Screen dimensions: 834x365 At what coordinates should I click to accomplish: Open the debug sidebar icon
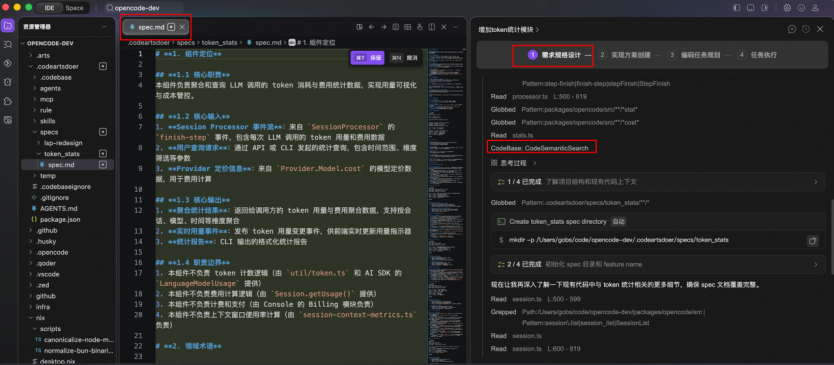8,82
